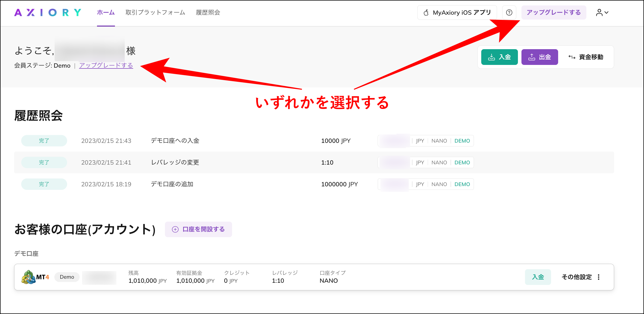Expand the chevron next to the profile icon
This screenshot has width=644, height=314.
(607, 13)
